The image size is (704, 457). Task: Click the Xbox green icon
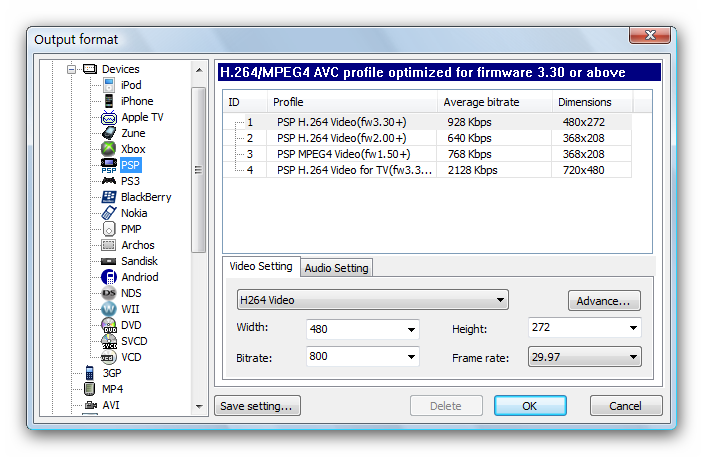coord(109,149)
